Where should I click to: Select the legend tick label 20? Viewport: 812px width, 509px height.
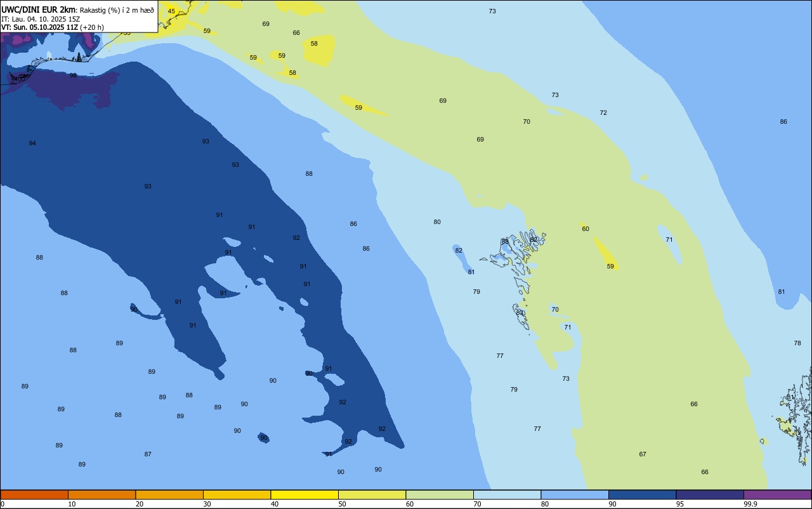140,504
